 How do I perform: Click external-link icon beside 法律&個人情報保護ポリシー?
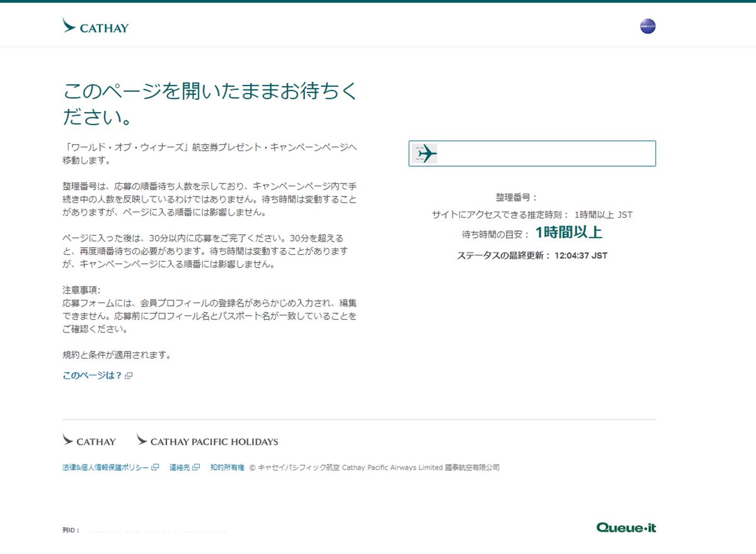pos(155,468)
